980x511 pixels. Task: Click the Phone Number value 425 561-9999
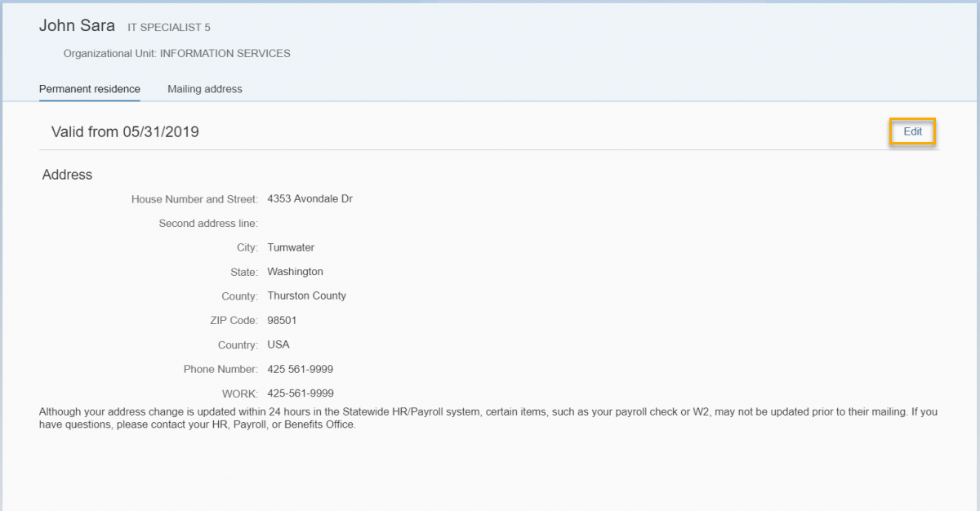(300, 369)
